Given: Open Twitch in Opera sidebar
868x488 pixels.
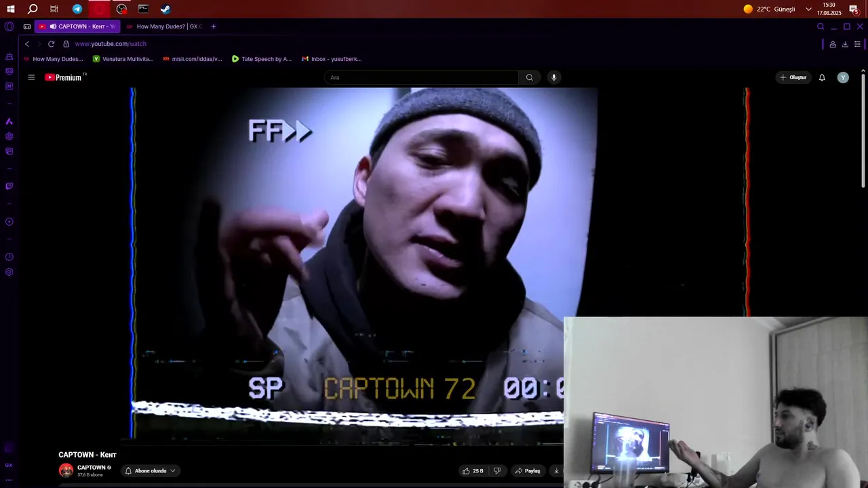Looking at the screenshot, I should pos(9,186).
